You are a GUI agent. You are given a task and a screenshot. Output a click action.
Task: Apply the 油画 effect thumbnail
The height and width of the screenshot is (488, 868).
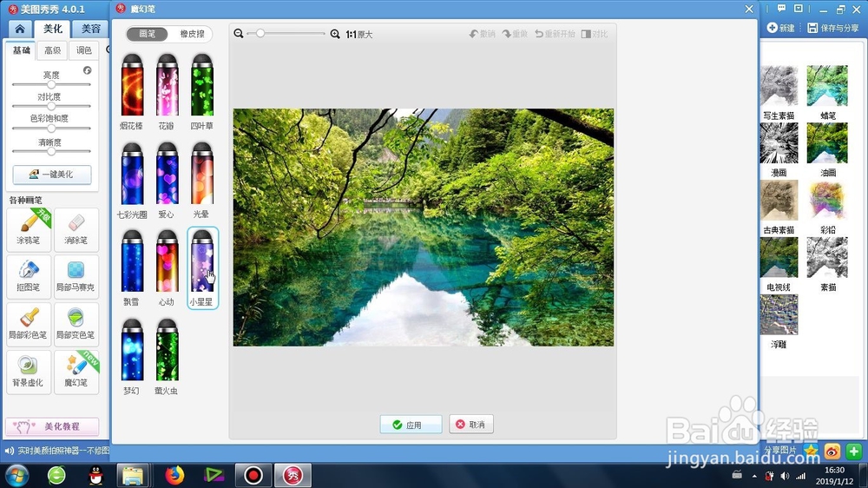827,143
